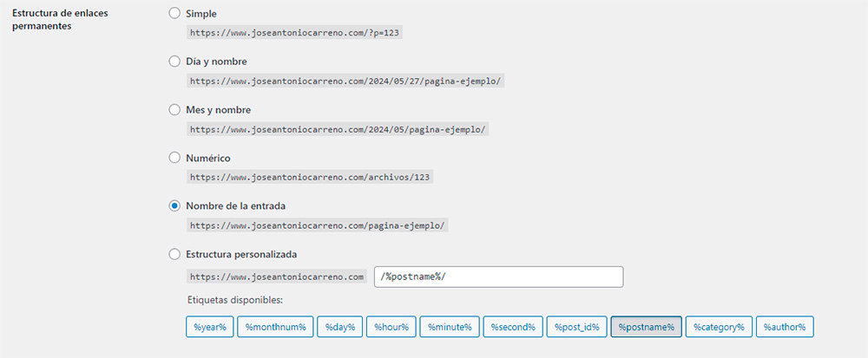Click the archivos/123 example URL
Image resolution: width=868 pixels, height=358 pixels.
tap(311, 177)
